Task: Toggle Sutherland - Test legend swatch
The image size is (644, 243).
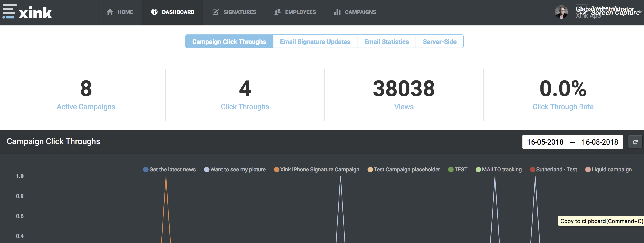Action: [x=533, y=170]
